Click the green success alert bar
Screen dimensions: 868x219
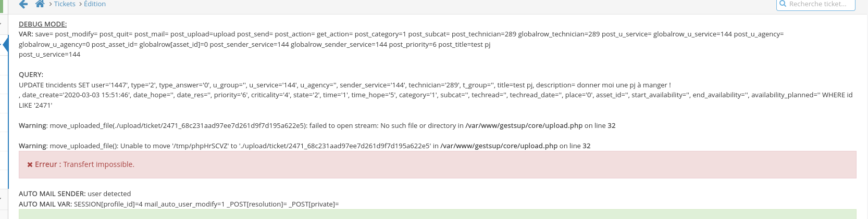click(x=438, y=214)
